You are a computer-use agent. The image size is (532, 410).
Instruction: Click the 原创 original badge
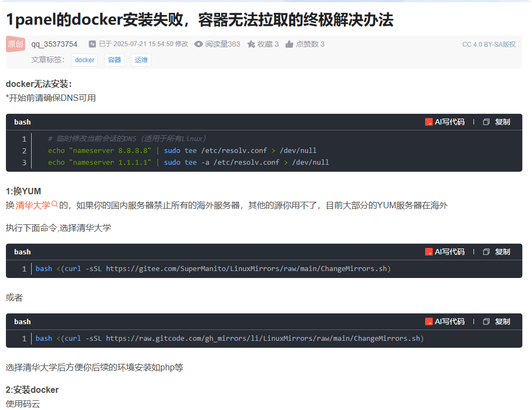(x=16, y=44)
